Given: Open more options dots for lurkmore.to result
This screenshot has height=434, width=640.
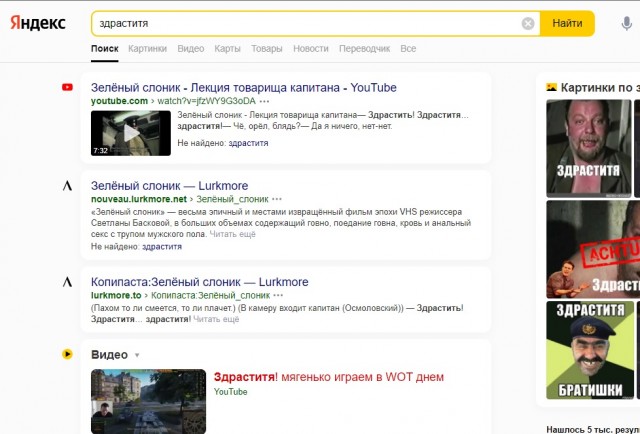Looking at the screenshot, I should 278,295.
